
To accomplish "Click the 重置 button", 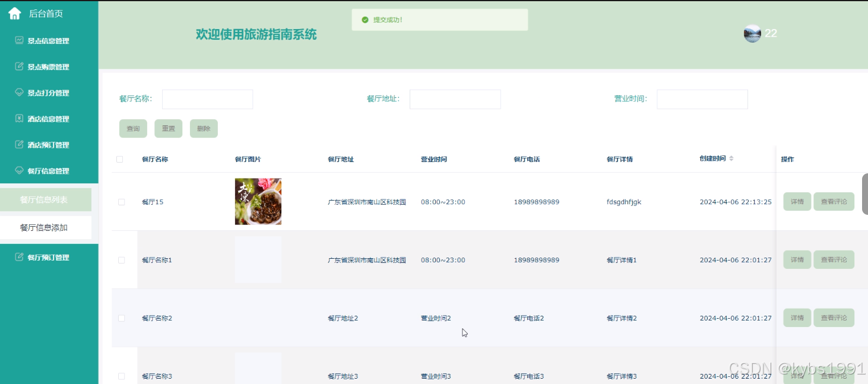I will [x=168, y=128].
